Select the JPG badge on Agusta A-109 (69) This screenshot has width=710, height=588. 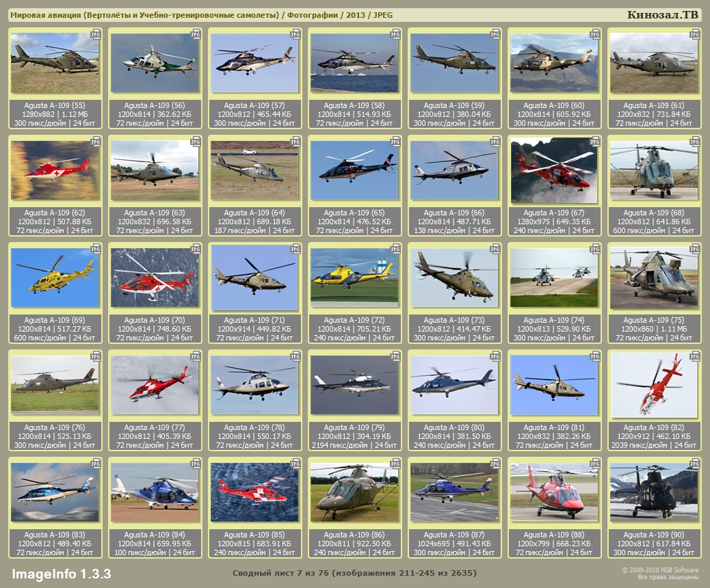coord(96,248)
